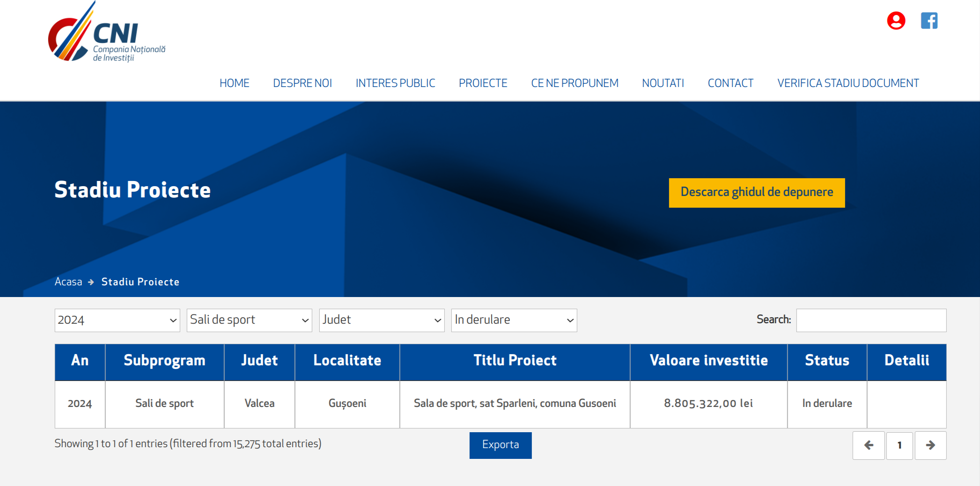Focus the Search input field
Image resolution: width=980 pixels, height=486 pixels.
871,320
